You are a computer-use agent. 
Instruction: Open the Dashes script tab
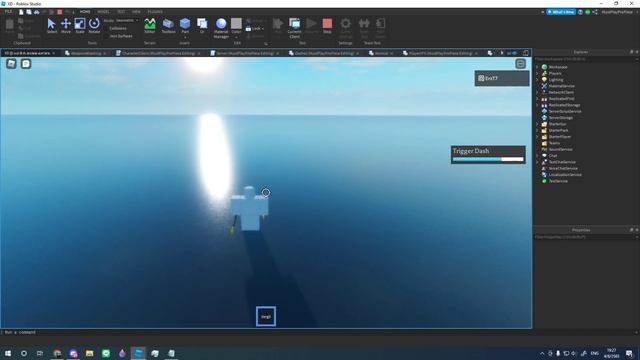point(324,53)
